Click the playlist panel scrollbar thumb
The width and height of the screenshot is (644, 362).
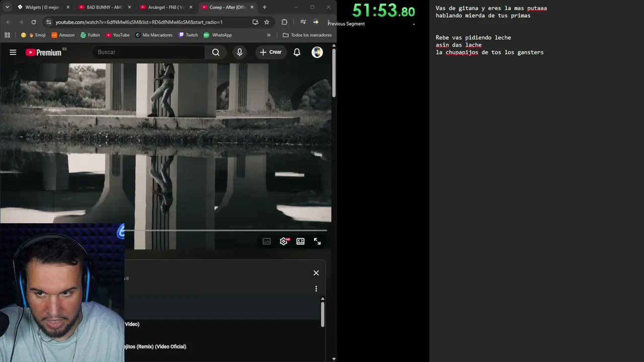[x=323, y=314]
